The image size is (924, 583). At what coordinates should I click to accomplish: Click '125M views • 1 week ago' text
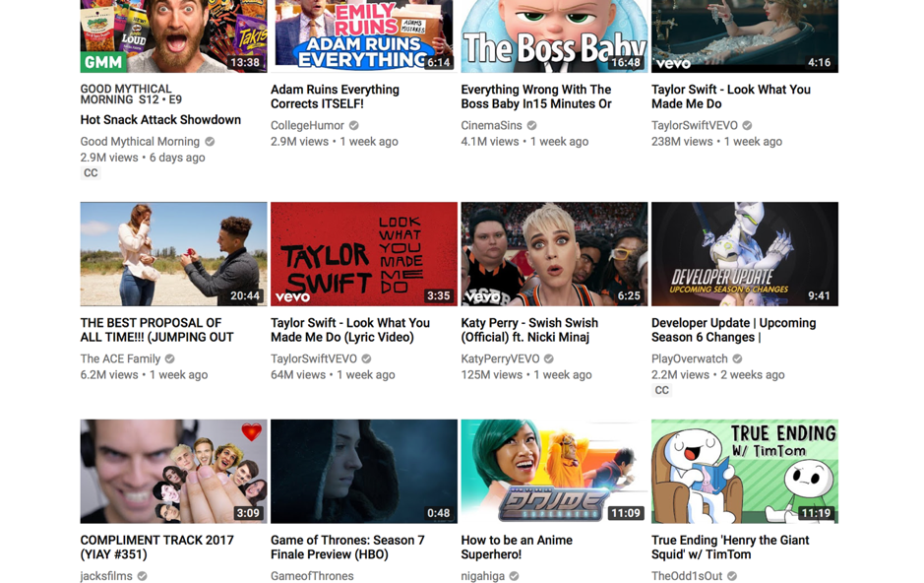(526, 375)
